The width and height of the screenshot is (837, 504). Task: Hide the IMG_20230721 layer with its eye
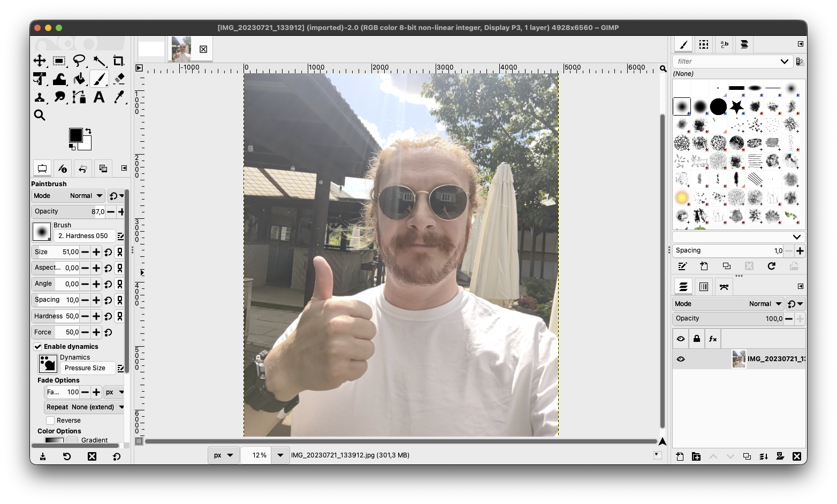tap(681, 359)
